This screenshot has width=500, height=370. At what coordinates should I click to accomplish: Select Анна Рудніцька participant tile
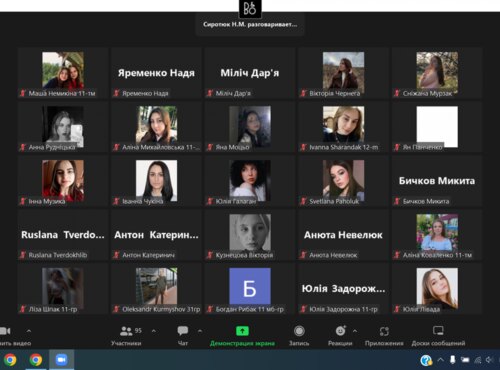point(63,127)
